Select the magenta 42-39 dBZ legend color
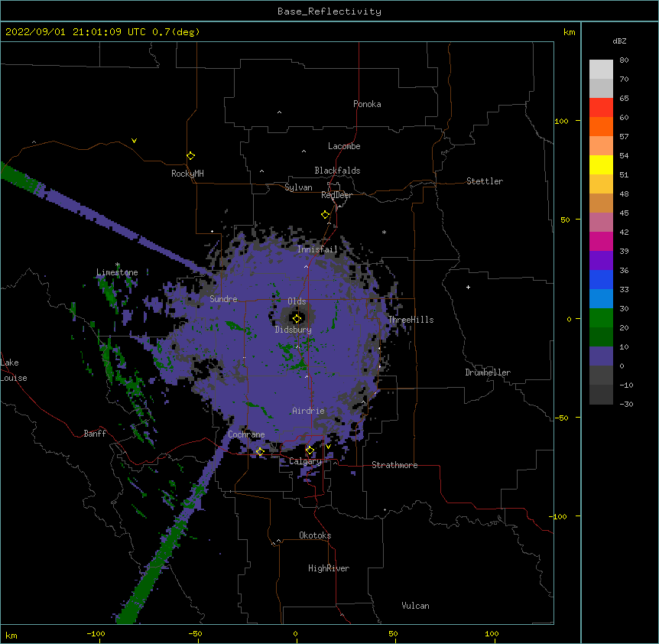 [601, 241]
